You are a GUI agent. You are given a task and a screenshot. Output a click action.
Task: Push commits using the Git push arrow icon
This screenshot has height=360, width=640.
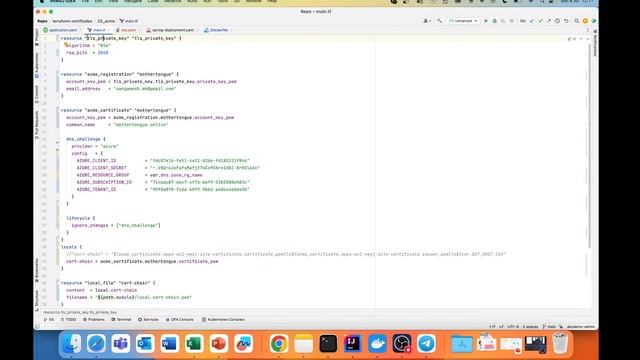pos(549,21)
